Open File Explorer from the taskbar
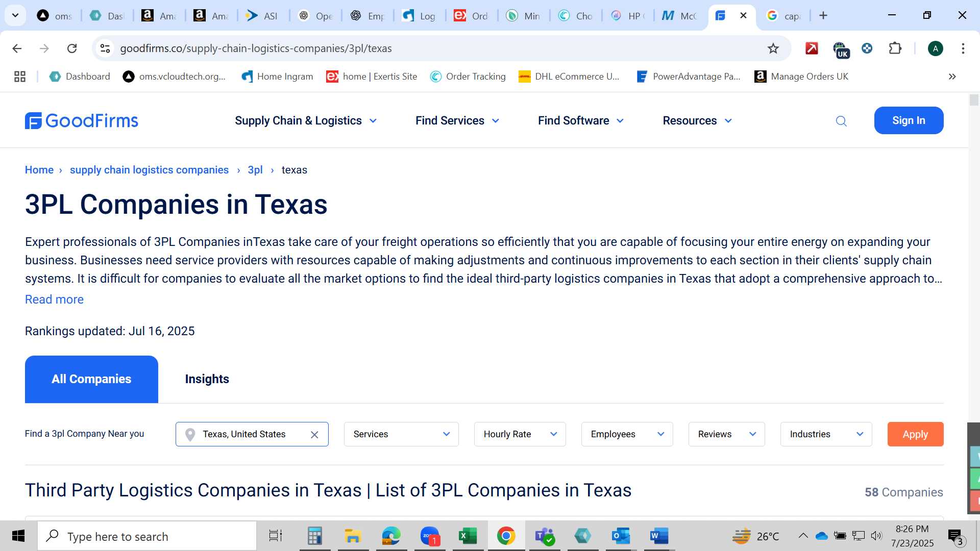 353,536
